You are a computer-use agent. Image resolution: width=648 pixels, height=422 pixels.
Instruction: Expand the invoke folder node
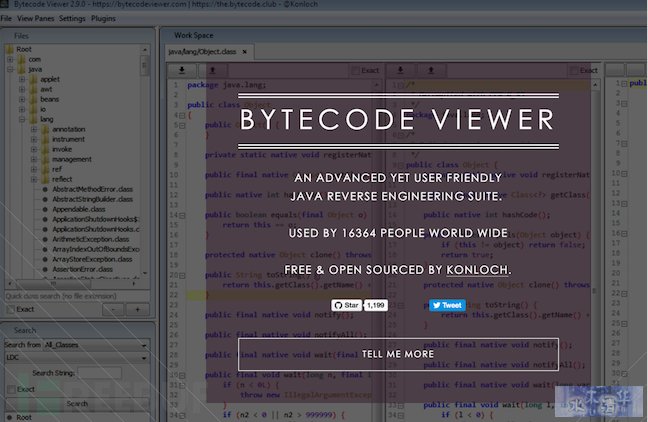click(x=34, y=149)
